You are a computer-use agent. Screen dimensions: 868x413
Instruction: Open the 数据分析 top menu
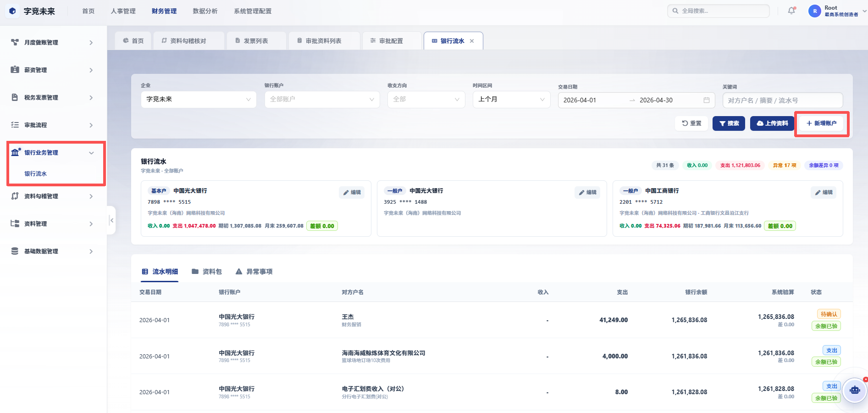pyautogui.click(x=205, y=11)
